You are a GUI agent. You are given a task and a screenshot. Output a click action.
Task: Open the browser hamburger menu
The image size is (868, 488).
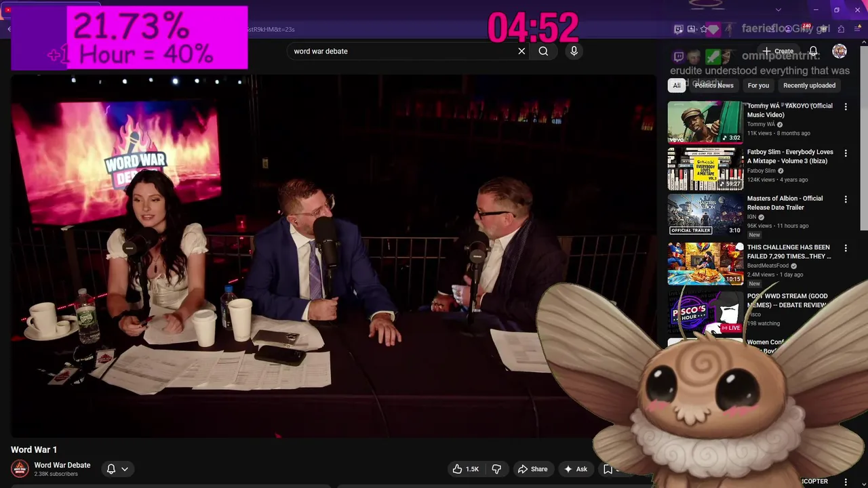(x=857, y=29)
